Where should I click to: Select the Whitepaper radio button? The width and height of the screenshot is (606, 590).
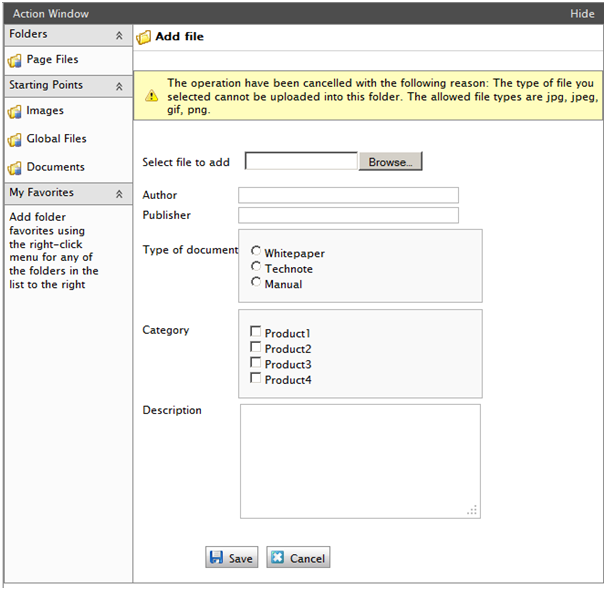pyautogui.click(x=257, y=252)
